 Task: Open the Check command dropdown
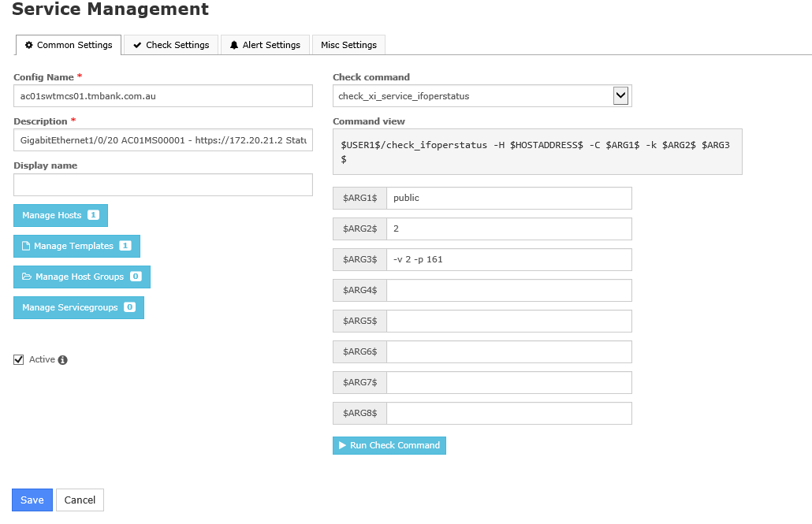point(620,96)
